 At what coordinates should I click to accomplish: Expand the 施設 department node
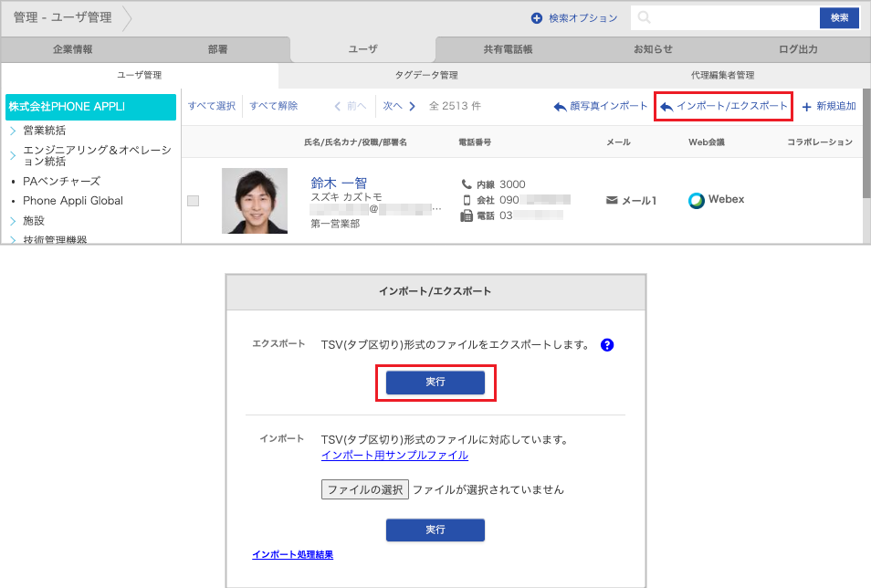click(x=13, y=221)
